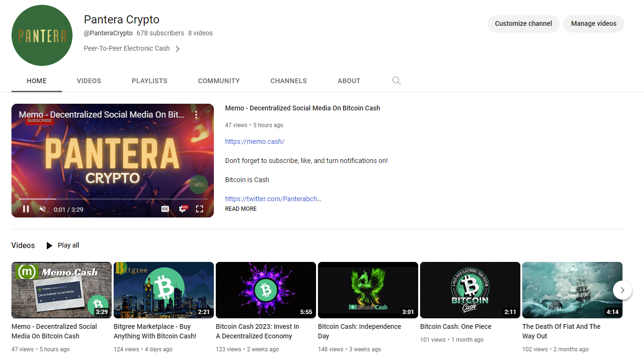Expand description with READ MORE
Screen dimensions: 644x358
241,209
